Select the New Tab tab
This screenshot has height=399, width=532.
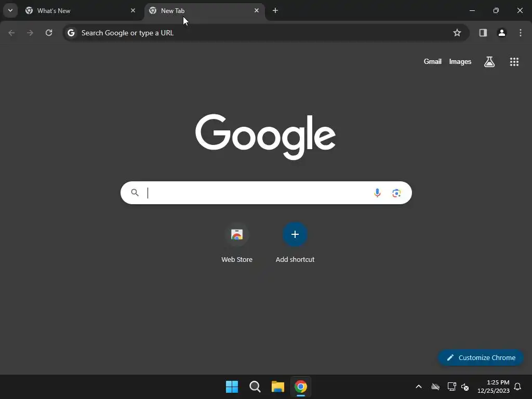click(205, 11)
